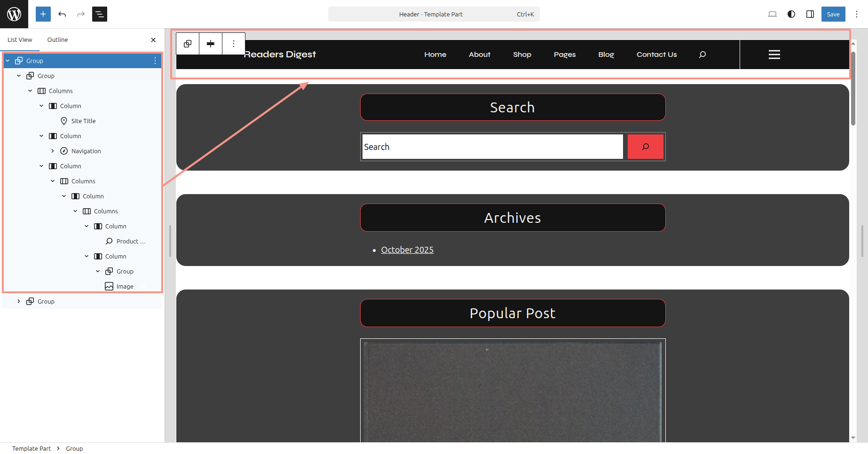868x454 pixels.
Task: Click into the white Search text field
Action: pyautogui.click(x=492, y=147)
